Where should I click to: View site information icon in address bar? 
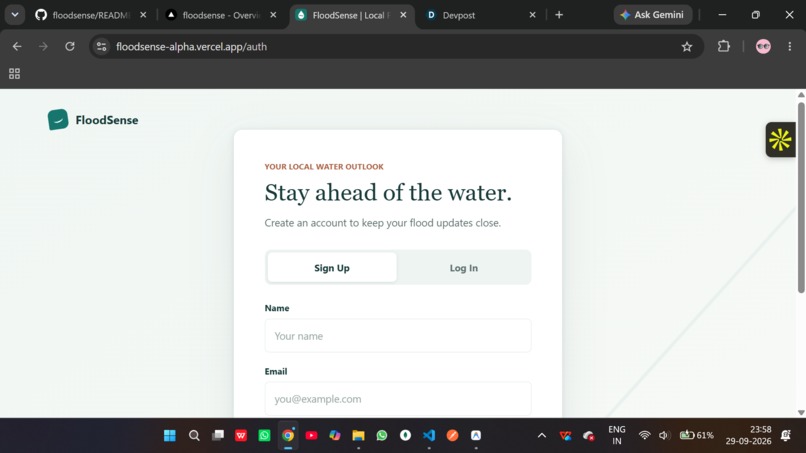tap(102, 47)
